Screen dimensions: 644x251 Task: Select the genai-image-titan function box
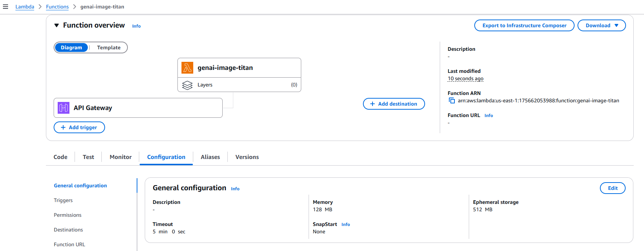pyautogui.click(x=239, y=68)
